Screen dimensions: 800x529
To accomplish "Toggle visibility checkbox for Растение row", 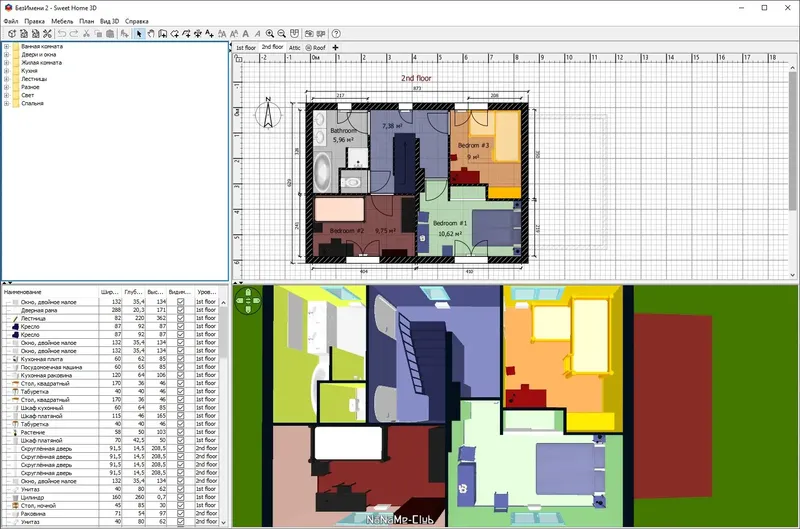I will [180, 432].
